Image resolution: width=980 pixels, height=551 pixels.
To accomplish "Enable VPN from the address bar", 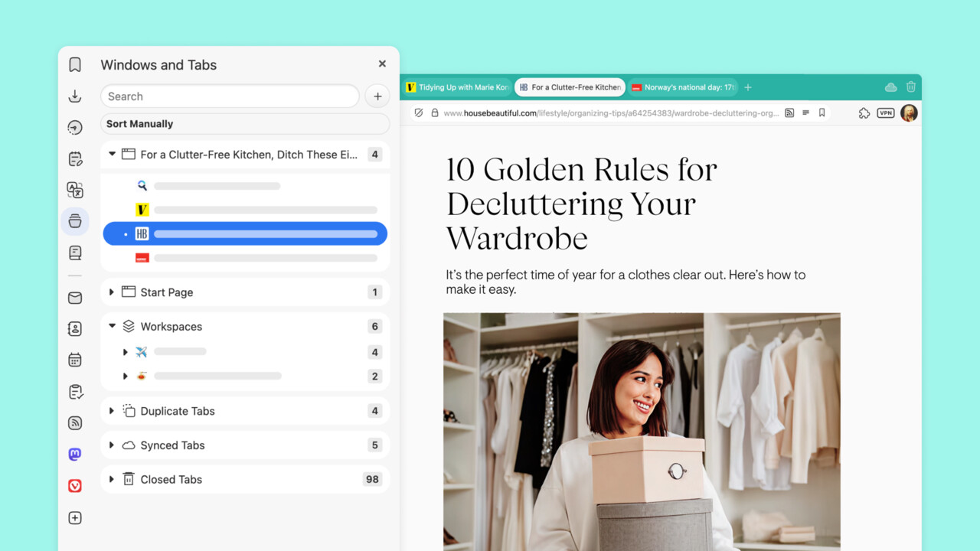I will coord(885,112).
